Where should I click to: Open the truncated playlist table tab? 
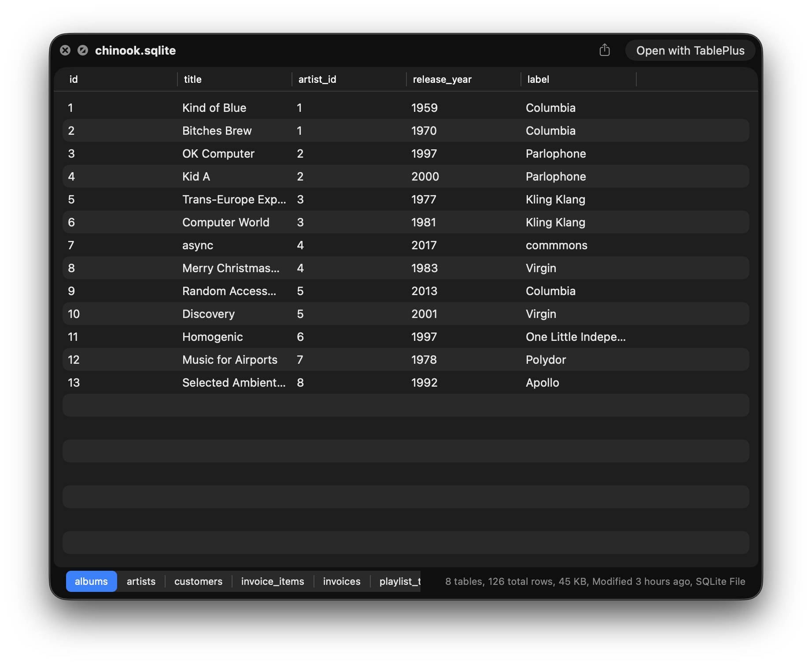coord(399,581)
